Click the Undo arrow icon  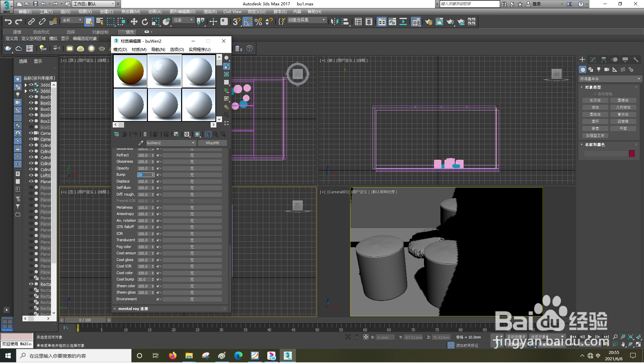click(8, 22)
